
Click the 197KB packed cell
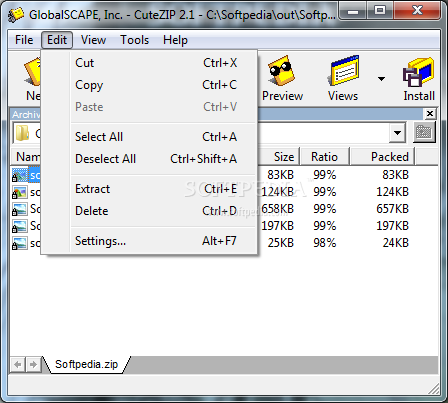392,226
